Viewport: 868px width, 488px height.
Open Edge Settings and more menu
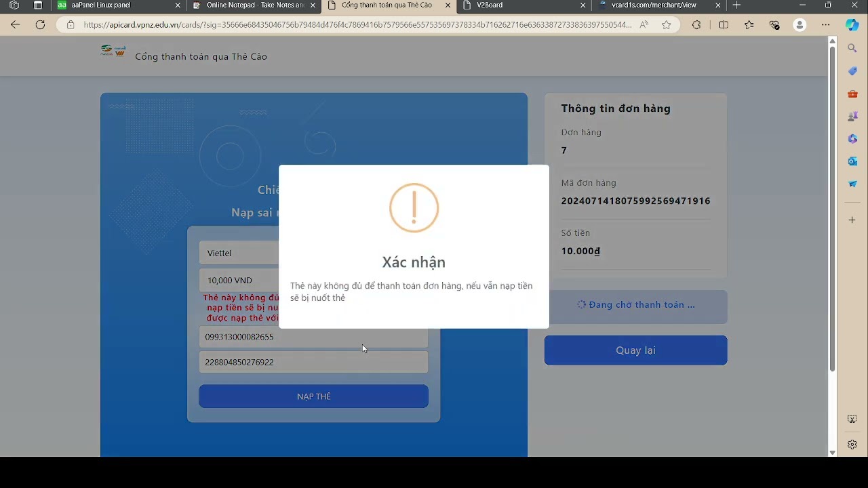click(x=825, y=25)
